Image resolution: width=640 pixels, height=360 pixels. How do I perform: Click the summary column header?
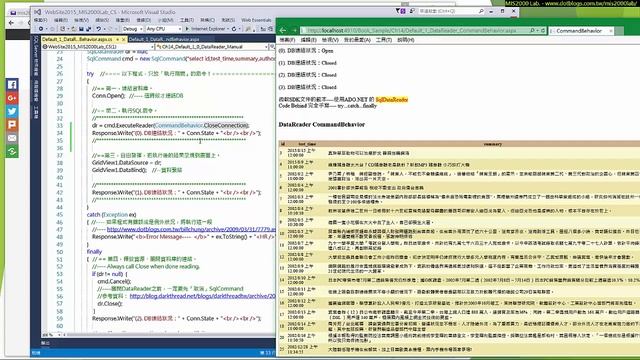click(493, 144)
